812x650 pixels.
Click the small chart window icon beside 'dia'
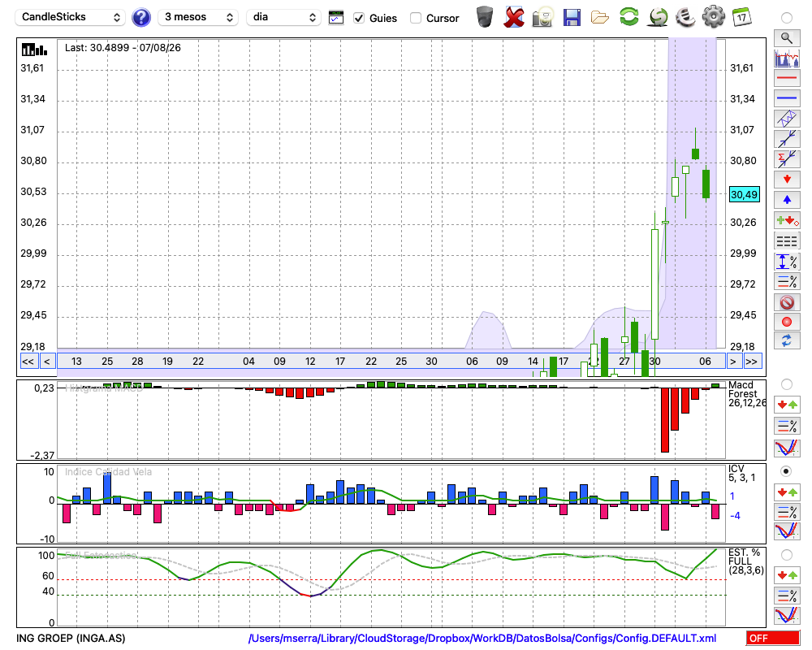[x=336, y=18]
